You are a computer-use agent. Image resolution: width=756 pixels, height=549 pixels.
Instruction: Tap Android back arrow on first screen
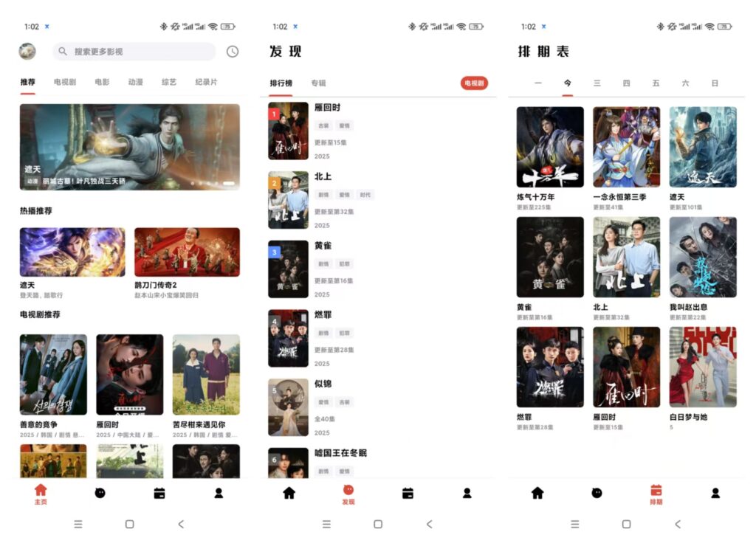(182, 524)
